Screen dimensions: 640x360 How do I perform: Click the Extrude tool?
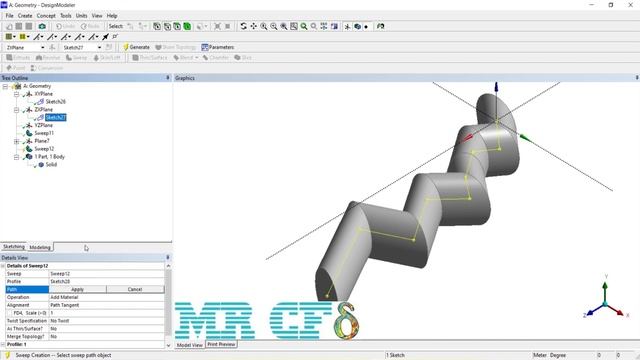18,58
